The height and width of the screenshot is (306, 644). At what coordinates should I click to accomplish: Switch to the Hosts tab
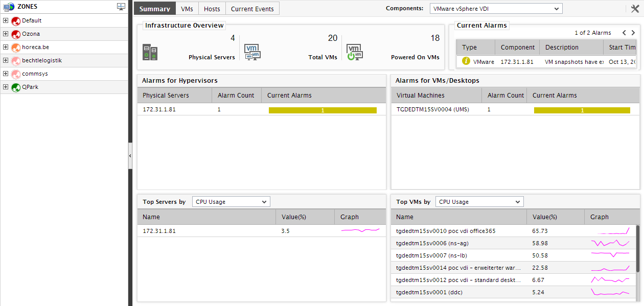[x=212, y=9]
